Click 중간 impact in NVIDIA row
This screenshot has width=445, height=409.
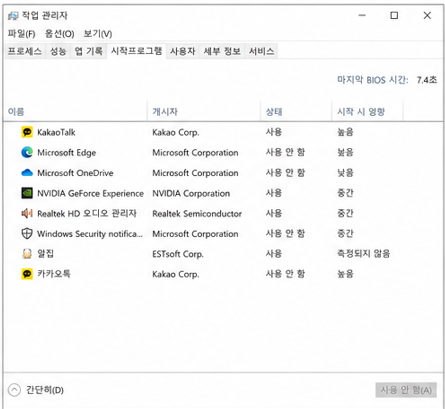point(345,193)
